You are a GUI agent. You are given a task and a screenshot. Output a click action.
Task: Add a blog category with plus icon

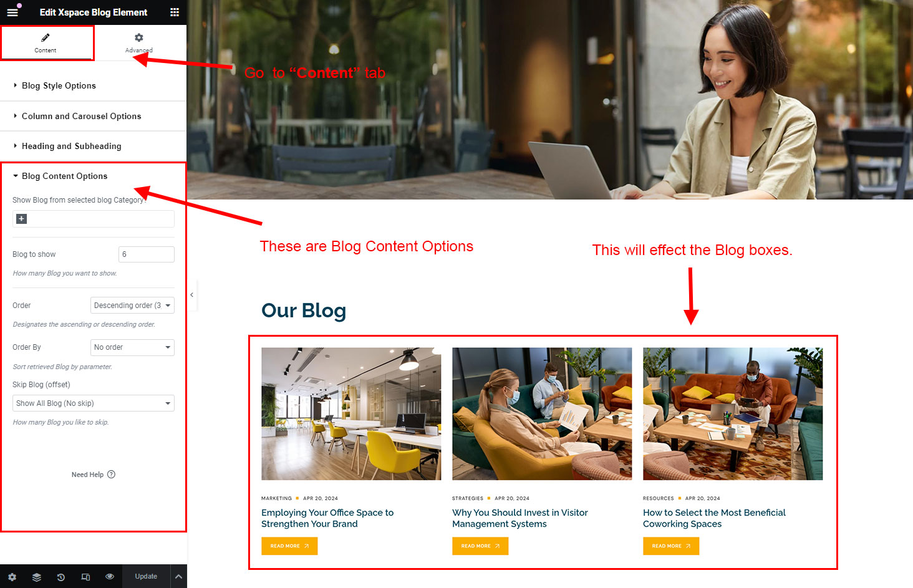coord(21,219)
